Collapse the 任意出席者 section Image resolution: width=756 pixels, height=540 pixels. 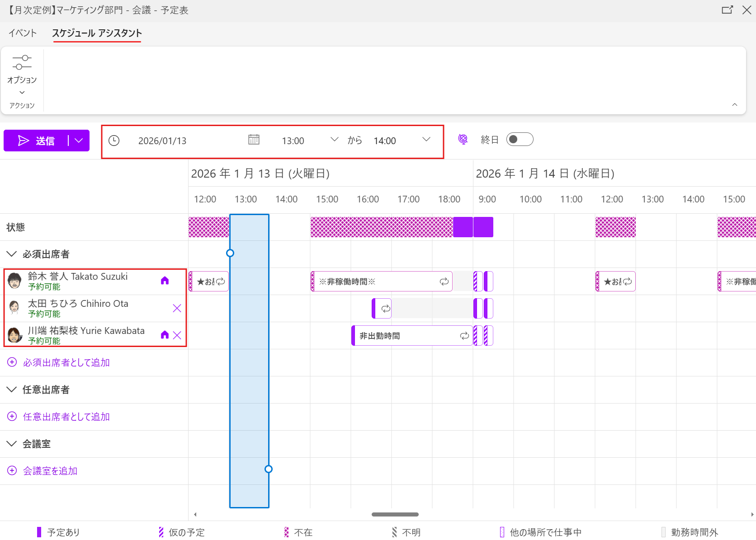tap(12, 390)
